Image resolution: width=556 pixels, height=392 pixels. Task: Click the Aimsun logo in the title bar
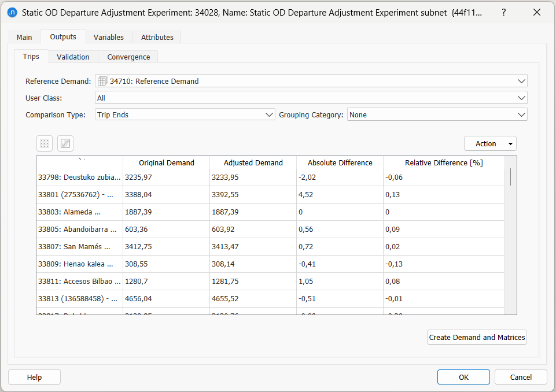click(x=12, y=12)
